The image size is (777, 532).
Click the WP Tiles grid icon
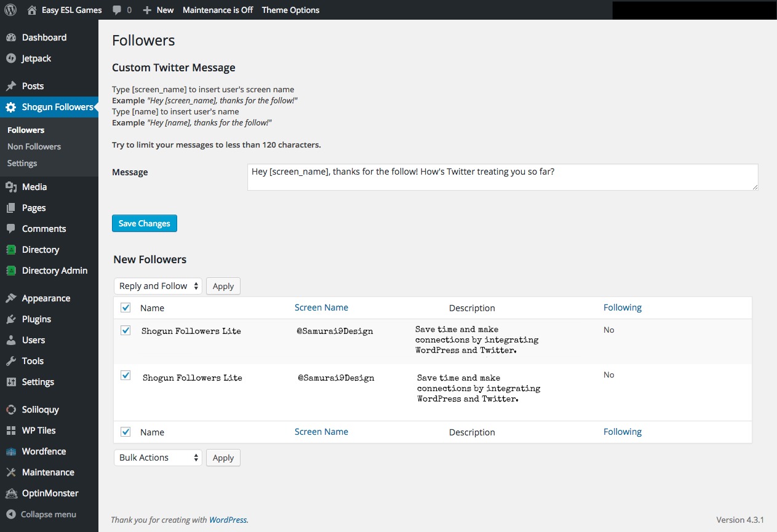pyautogui.click(x=11, y=431)
